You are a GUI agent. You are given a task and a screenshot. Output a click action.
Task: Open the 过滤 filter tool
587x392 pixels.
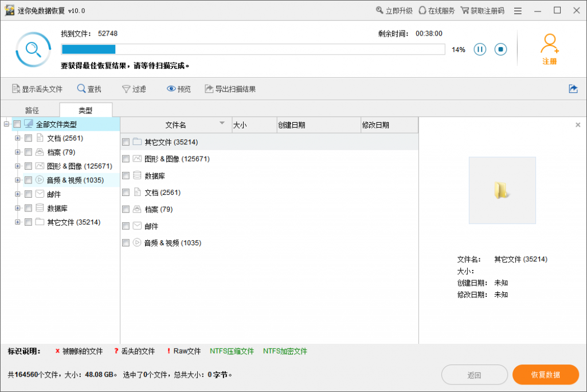click(134, 89)
